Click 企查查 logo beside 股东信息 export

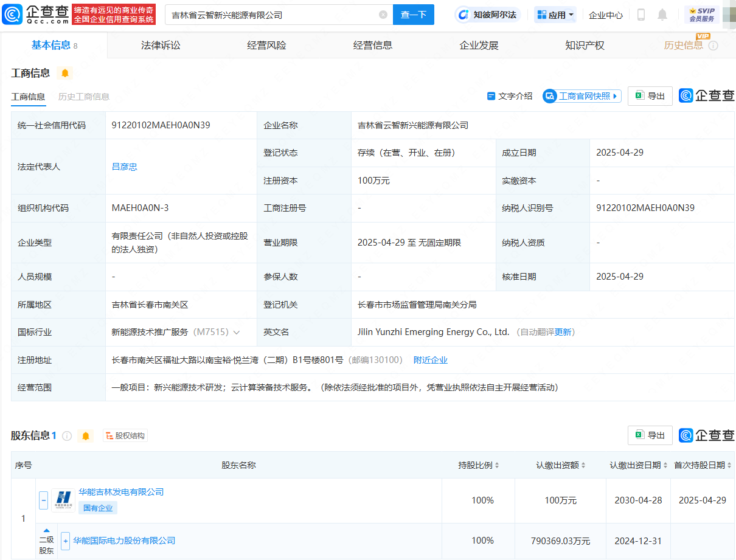707,435
